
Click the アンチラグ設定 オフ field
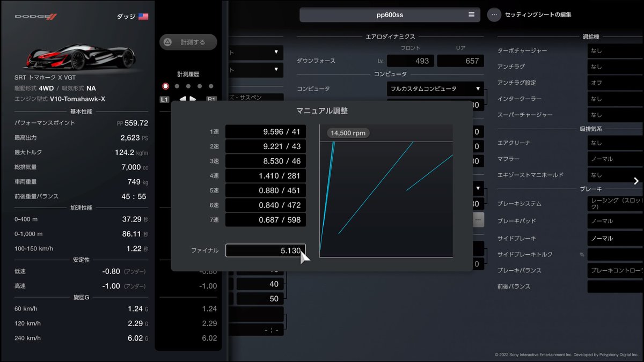point(616,83)
